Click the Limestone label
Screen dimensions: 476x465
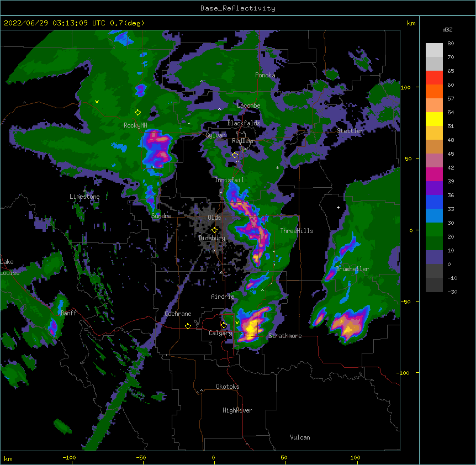(x=84, y=197)
